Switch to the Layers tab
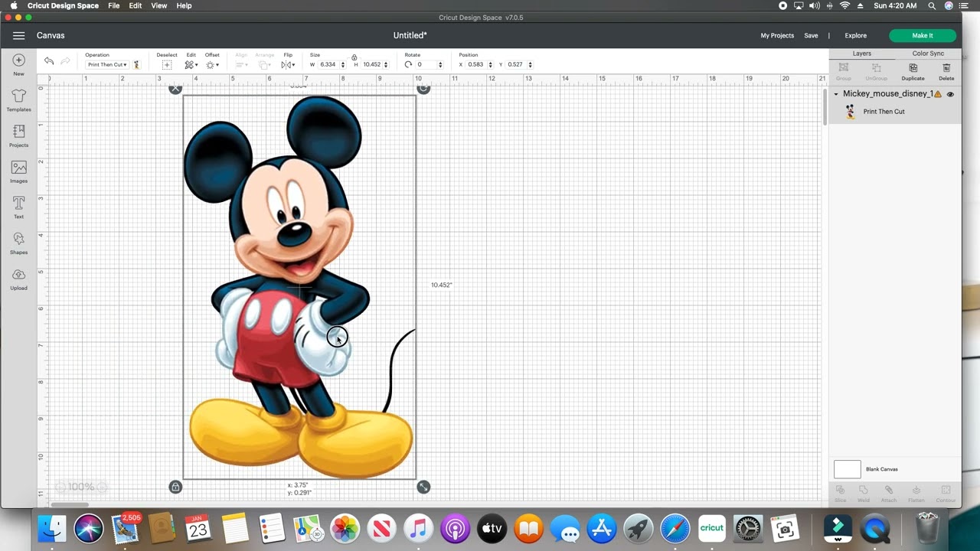This screenshot has width=980, height=551. (x=862, y=54)
